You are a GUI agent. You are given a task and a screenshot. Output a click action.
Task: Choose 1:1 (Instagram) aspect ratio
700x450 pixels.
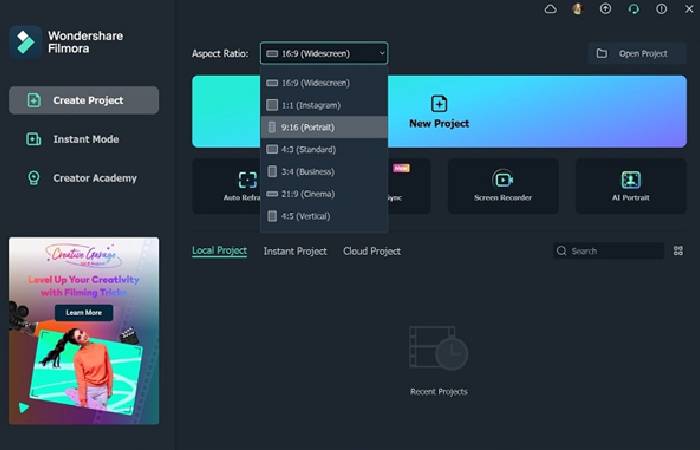pyautogui.click(x=324, y=105)
